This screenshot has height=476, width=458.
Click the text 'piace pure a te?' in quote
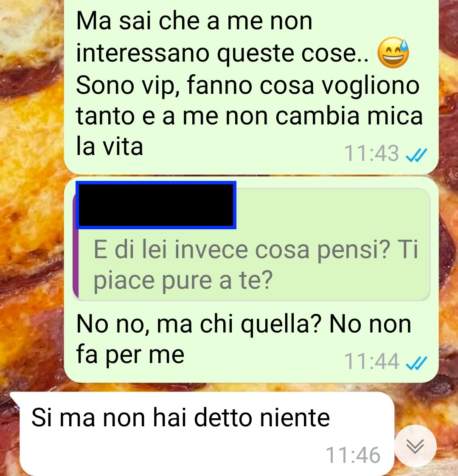pos(183,281)
